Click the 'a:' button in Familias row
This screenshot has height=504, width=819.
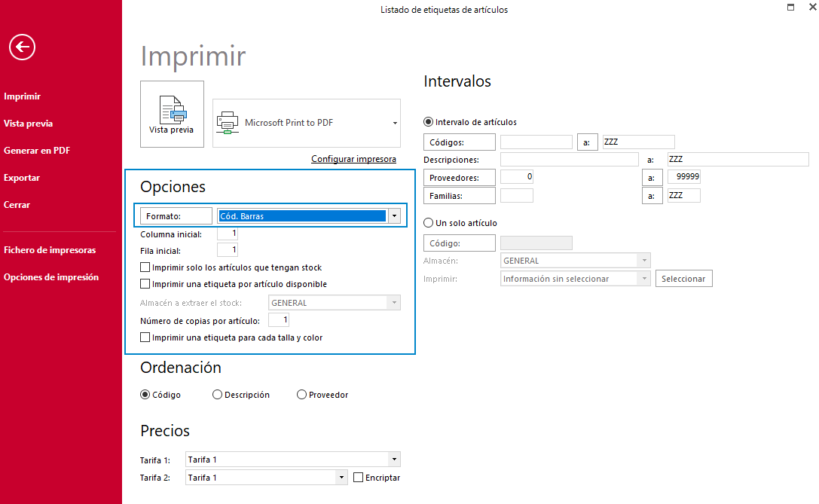click(652, 196)
